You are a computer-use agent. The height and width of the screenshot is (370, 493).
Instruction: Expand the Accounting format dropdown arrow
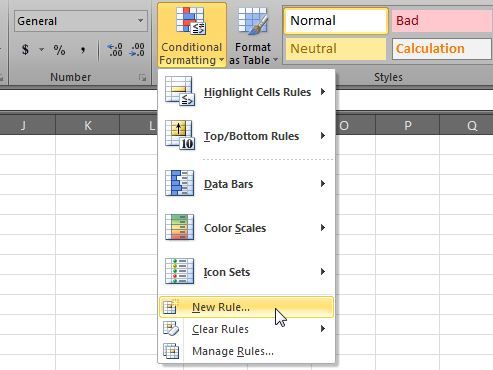(x=41, y=50)
